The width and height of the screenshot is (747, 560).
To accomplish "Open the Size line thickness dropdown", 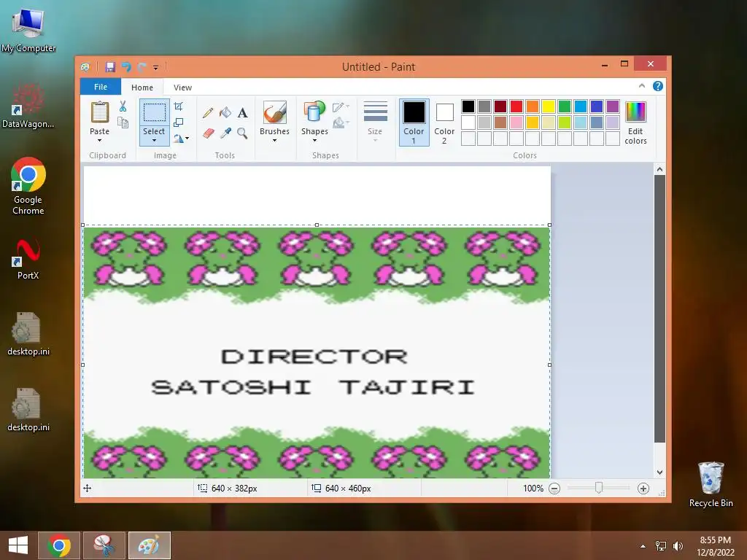I will [x=376, y=122].
